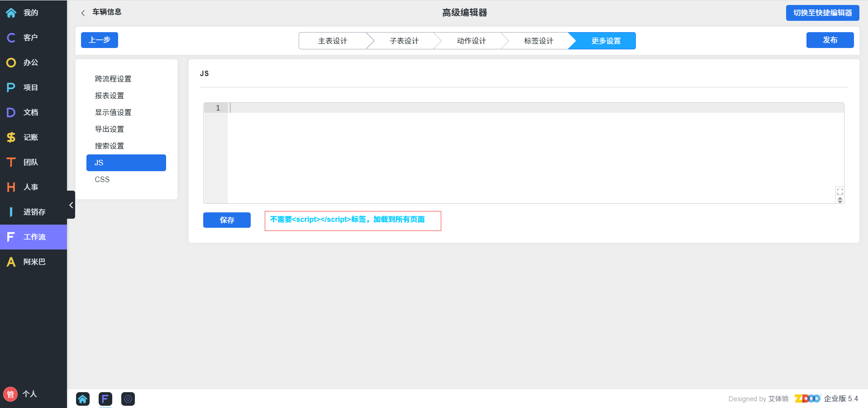Click into the JS code editor line 1
This screenshot has width=868, height=408.
tap(534, 108)
